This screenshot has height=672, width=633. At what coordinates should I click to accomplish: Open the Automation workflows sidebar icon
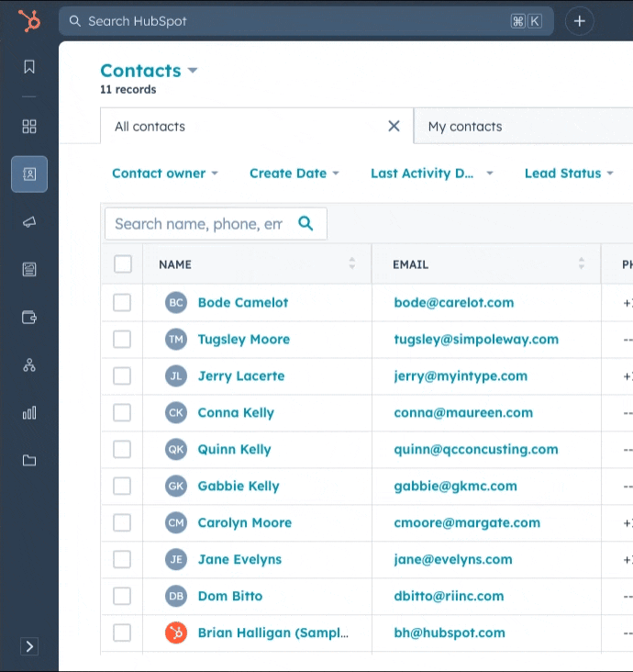(x=29, y=365)
